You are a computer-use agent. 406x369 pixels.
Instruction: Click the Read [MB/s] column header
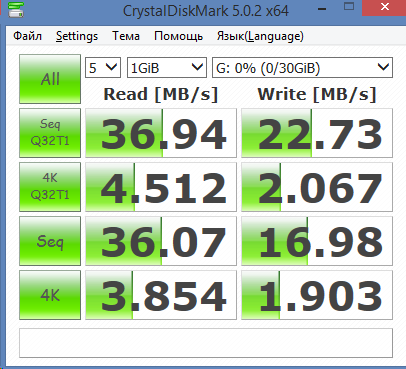click(161, 94)
